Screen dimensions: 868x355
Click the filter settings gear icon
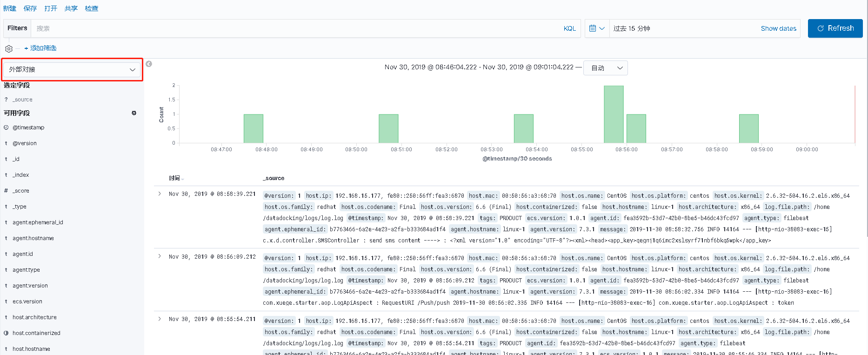coord(9,48)
